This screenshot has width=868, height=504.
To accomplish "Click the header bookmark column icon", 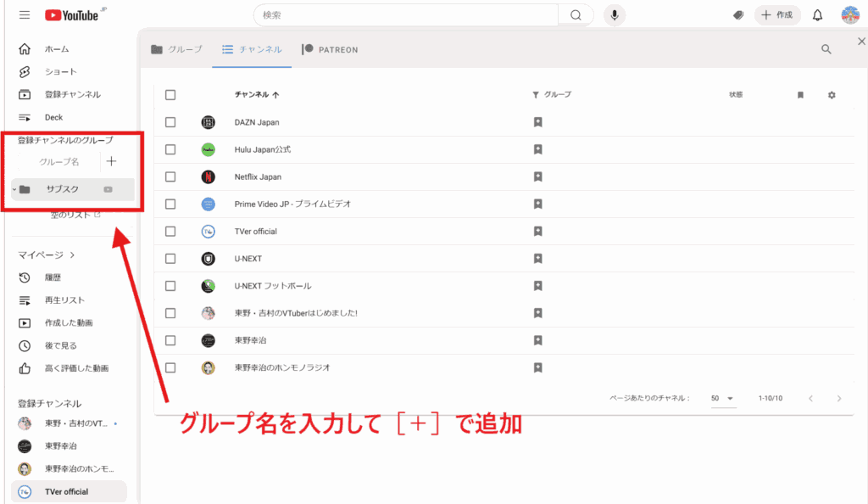I will click(x=800, y=95).
